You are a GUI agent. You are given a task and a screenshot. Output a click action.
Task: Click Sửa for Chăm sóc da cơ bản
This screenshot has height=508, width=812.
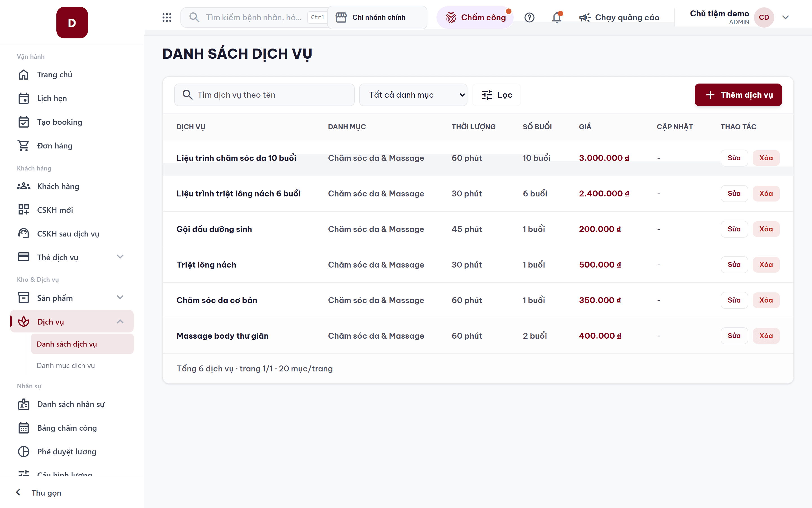(734, 300)
